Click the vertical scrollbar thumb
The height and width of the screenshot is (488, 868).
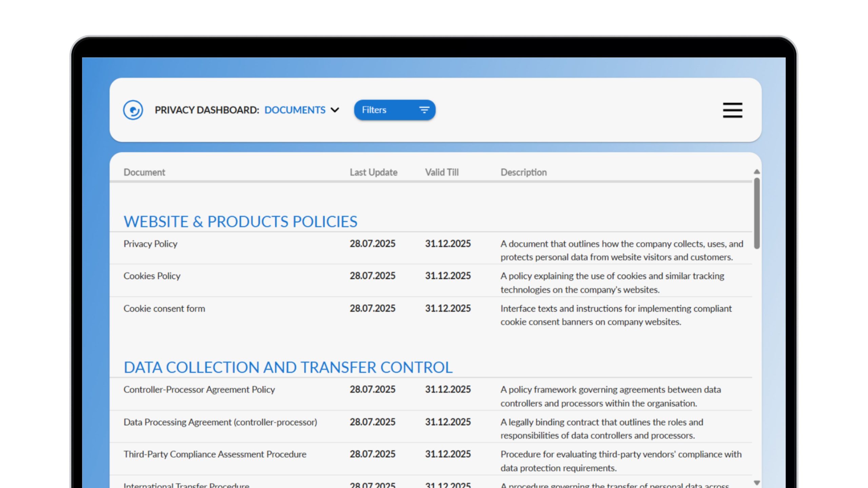click(x=756, y=213)
